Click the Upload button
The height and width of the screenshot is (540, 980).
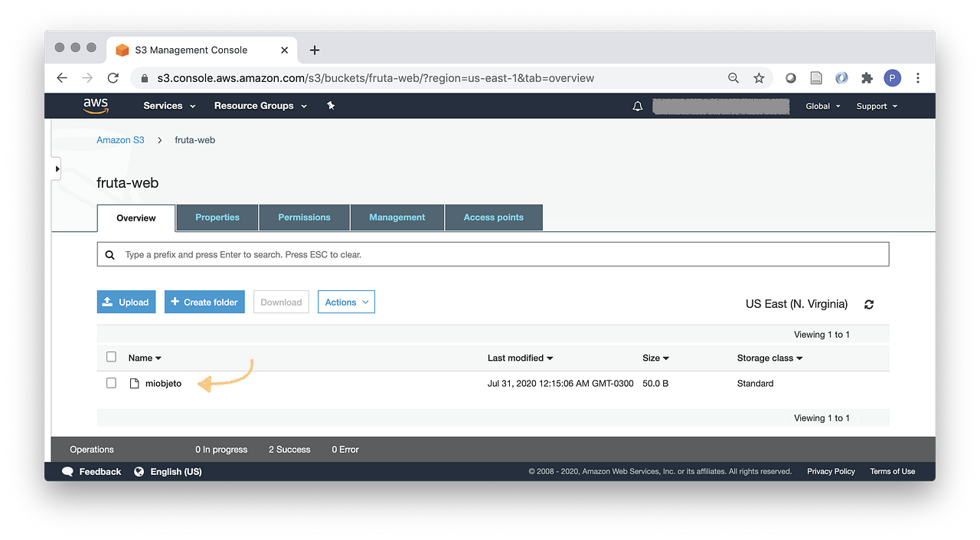(x=126, y=302)
